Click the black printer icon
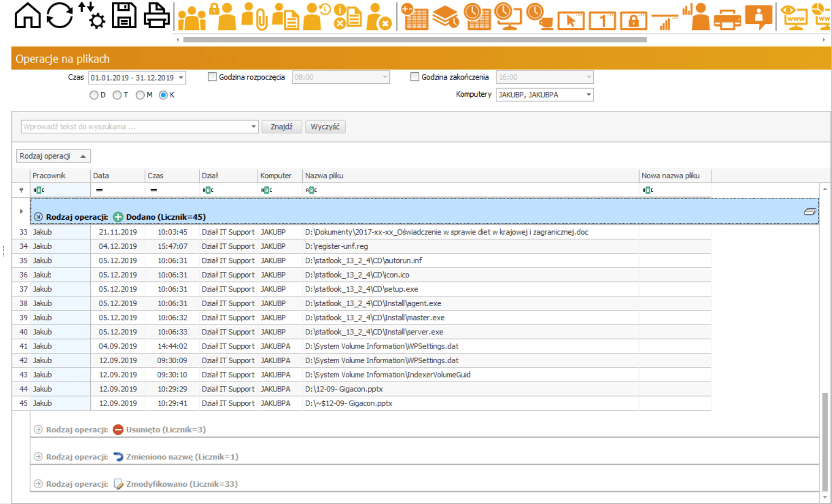The image size is (832, 504). pyautogui.click(x=157, y=15)
